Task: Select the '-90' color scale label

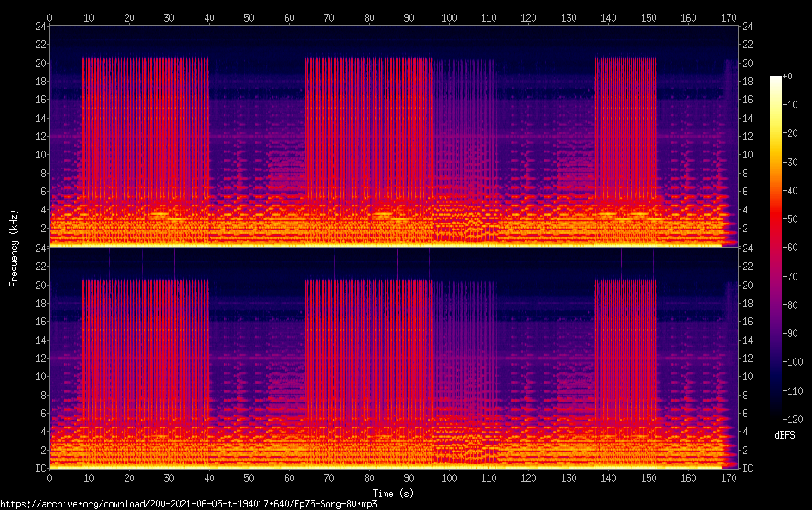Action: (x=790, y=334)
